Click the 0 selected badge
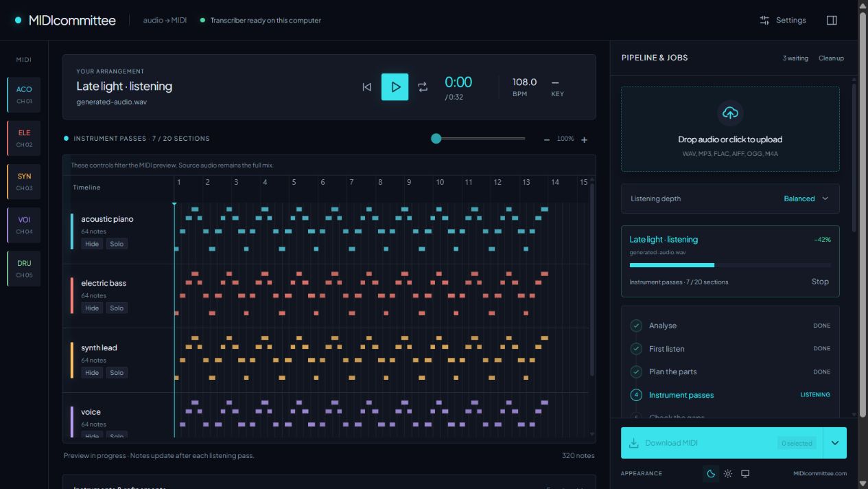 pyautogui.click(x=797, y=443)
